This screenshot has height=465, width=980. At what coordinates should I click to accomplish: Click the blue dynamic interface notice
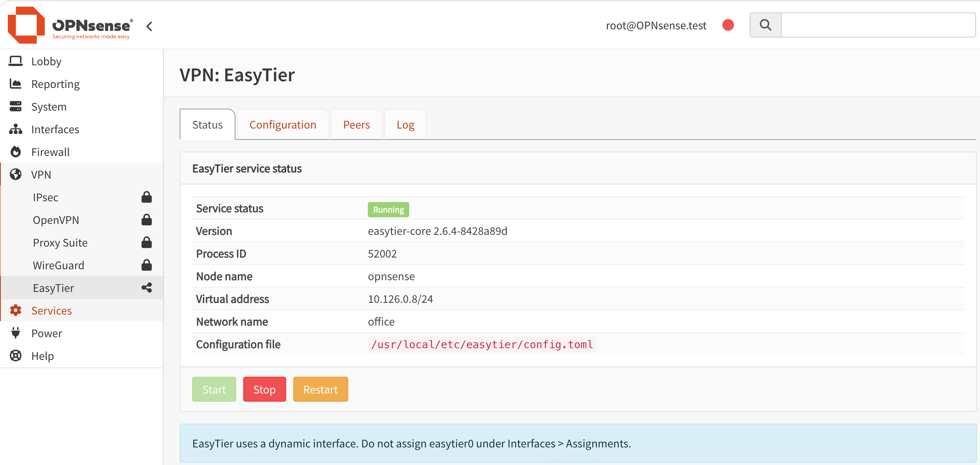coord(578,443)
